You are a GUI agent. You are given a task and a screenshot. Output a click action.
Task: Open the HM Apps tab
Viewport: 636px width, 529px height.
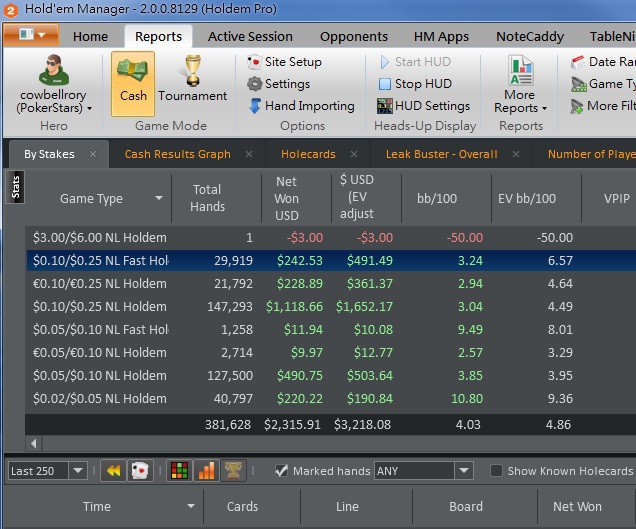point(441,37)
